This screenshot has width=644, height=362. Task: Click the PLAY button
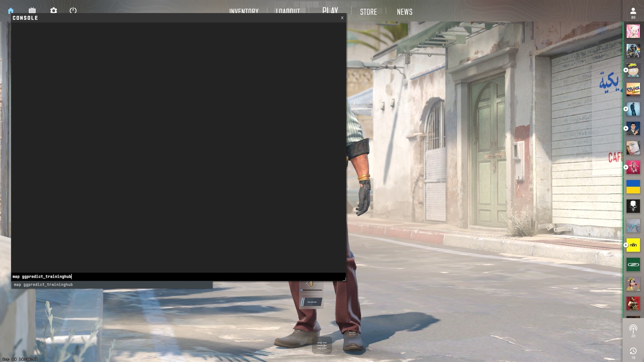click(x=329, y=11)
